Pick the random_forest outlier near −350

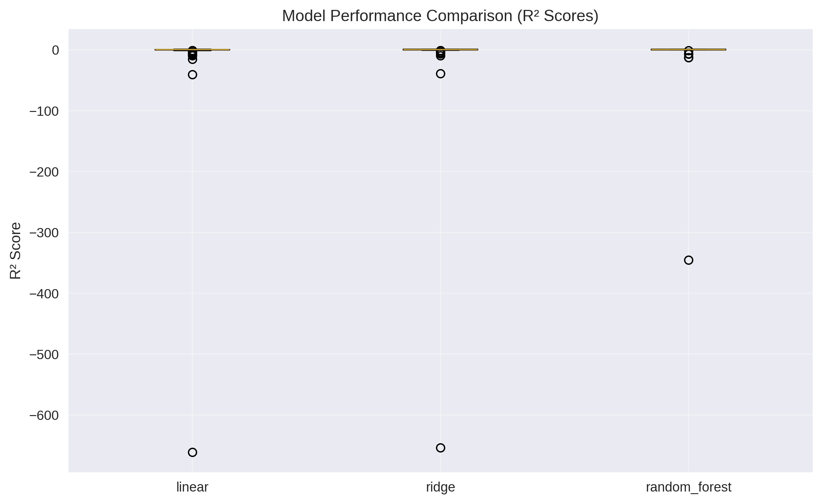[689, 260]
